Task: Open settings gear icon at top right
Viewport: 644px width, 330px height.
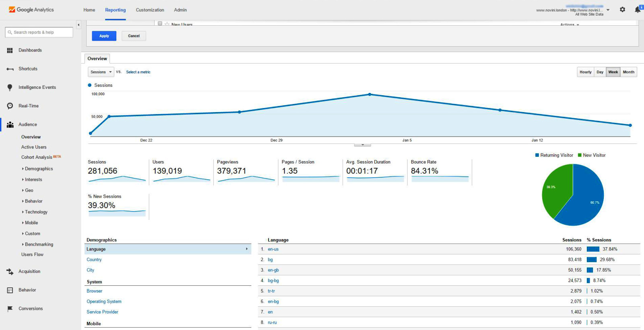Action: pyautogui.click(x=622, y=10)
